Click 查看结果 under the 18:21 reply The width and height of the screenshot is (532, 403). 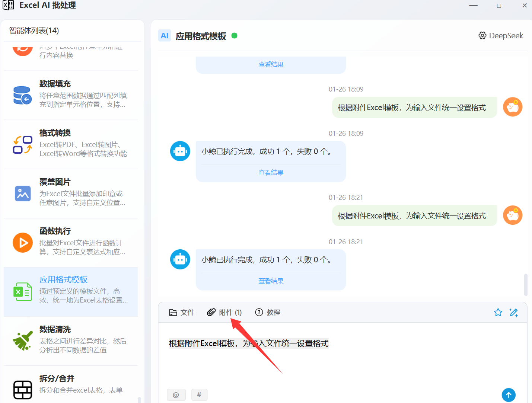pos(271,281)
